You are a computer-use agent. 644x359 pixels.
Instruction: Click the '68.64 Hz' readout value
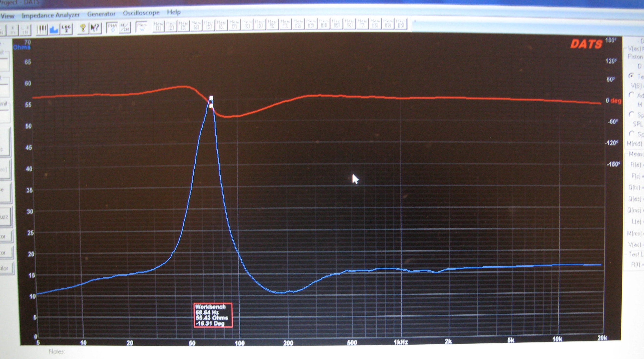(207, 312)
